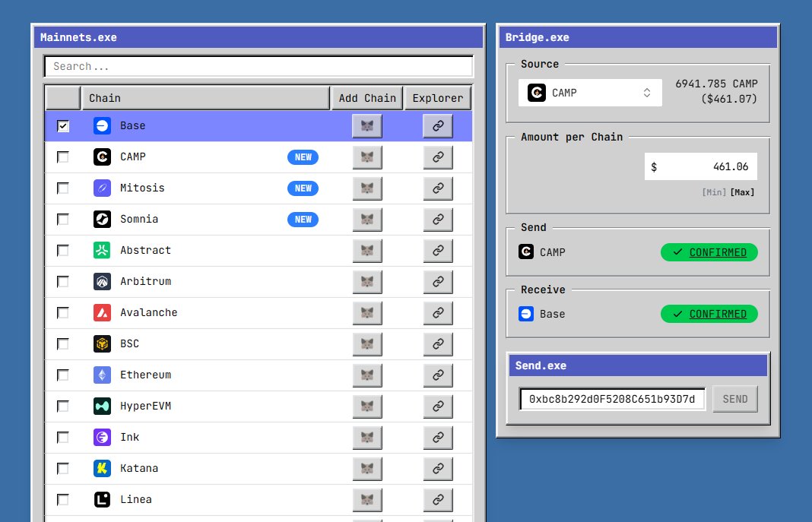
Task: Select the HyperEVM chain name
Action: click(145, 406)
